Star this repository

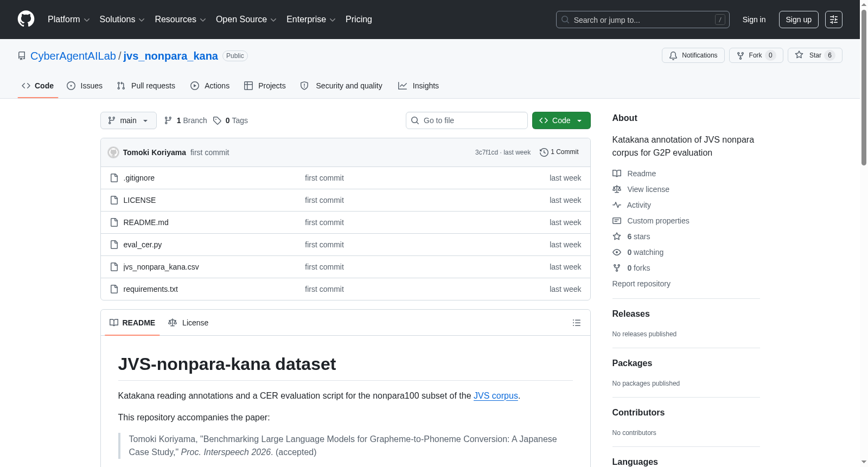point(815,55)
